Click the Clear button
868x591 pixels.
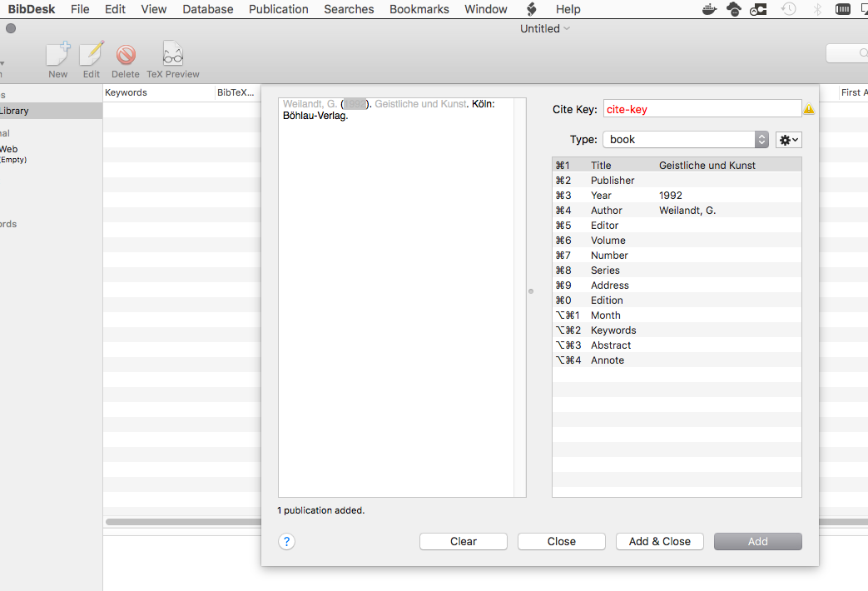tap(464, 541)
